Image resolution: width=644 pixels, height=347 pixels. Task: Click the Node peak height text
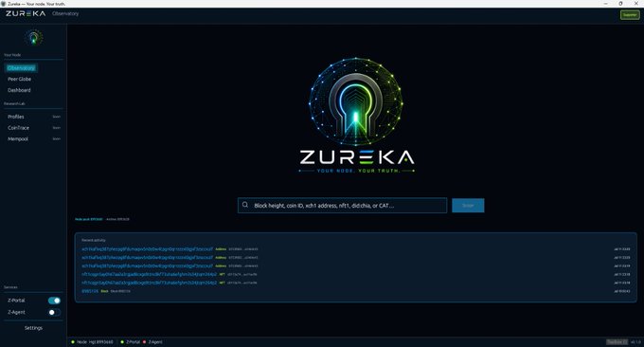pos(89,219)
